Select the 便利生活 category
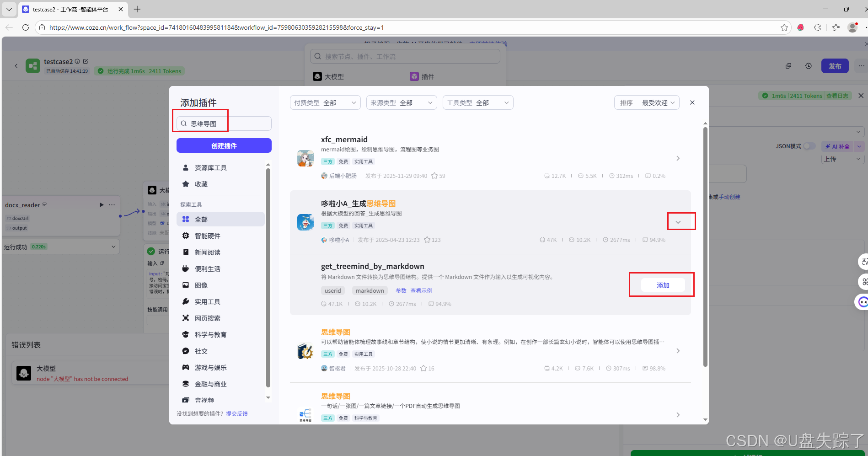This screenshot has width=868, height=456. tap(220, 268)
